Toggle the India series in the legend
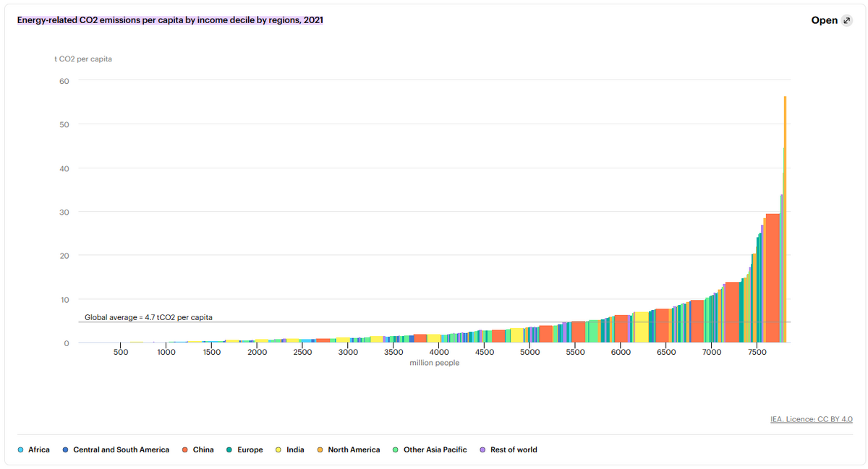 295,449
